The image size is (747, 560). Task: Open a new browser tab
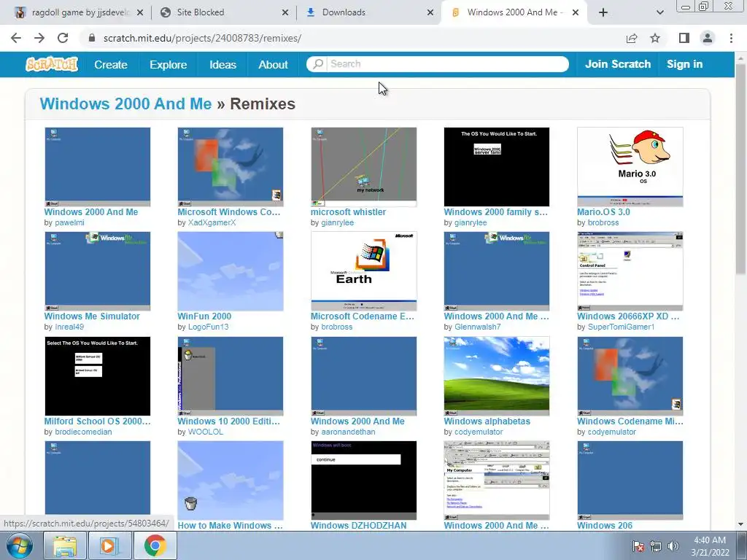[x=603, y=12]
